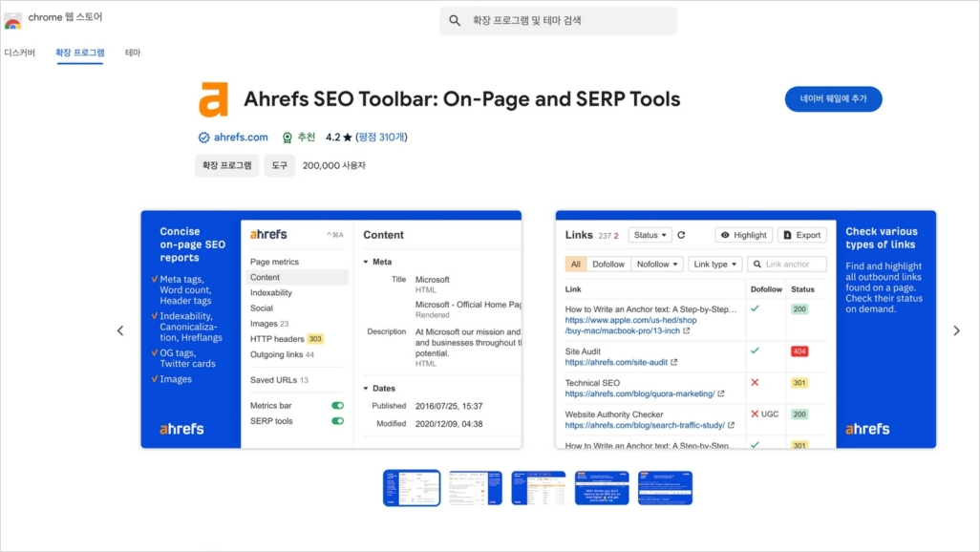This screenshot has width=980, height=552.
Task: Click the external link icon after macbook-pro/13-inch URL
Action: pyautogui.click(x=686, y=330)
